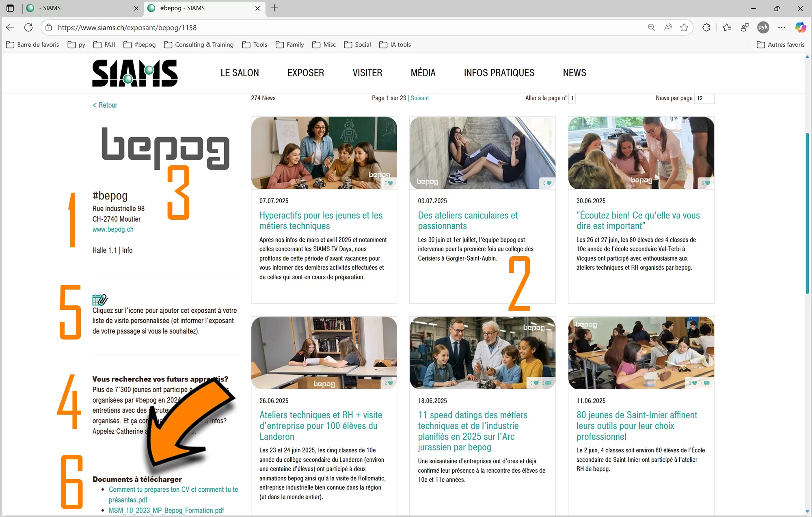Image resolution: width=812 pixels, height=517 pixels.
Task: Open '80 jeunes de Saint-Imier' article title
Action: (x=637, y=426)
